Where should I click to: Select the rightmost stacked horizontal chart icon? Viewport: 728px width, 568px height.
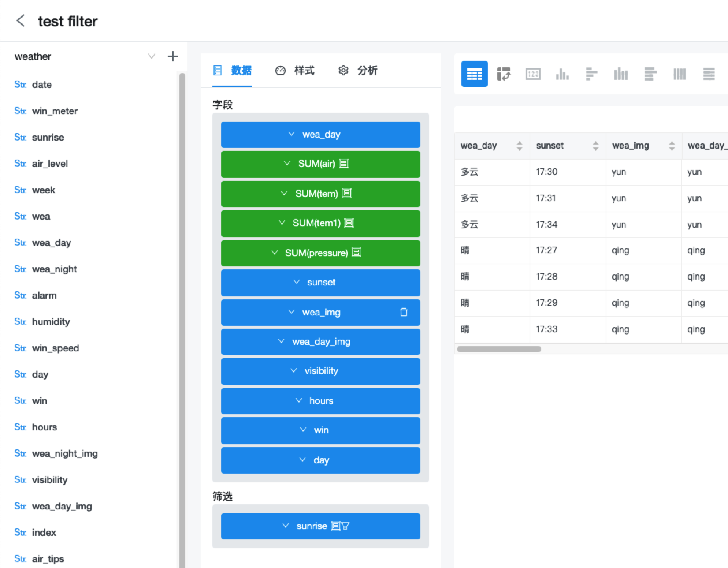click(x=709, y=74)
